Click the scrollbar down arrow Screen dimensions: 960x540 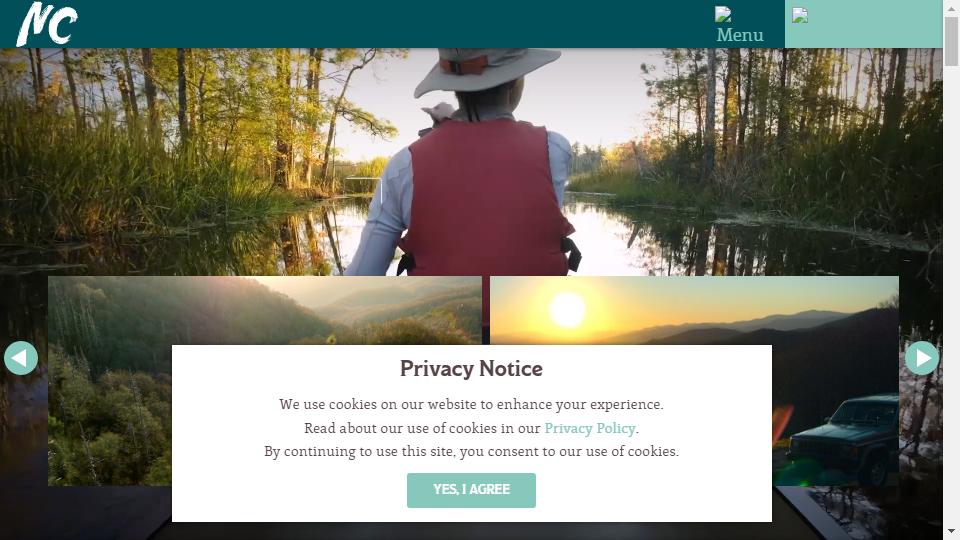coord(951,531)
